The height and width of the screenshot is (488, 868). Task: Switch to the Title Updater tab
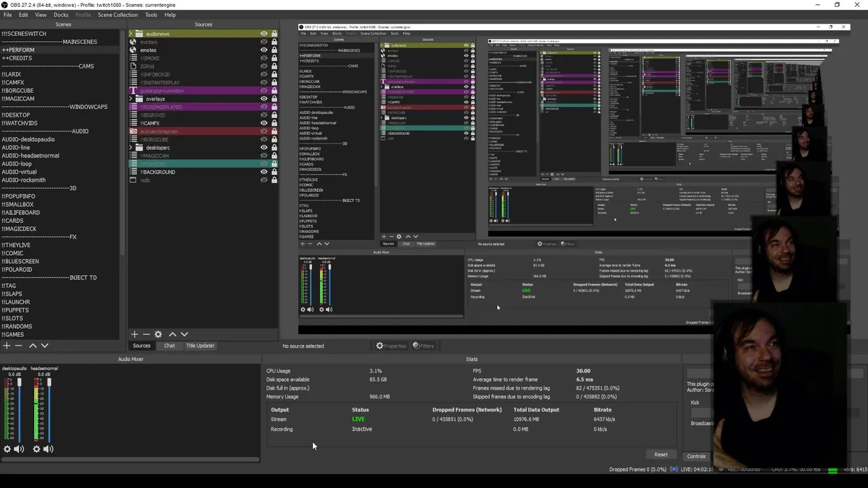tap(200, 346)
